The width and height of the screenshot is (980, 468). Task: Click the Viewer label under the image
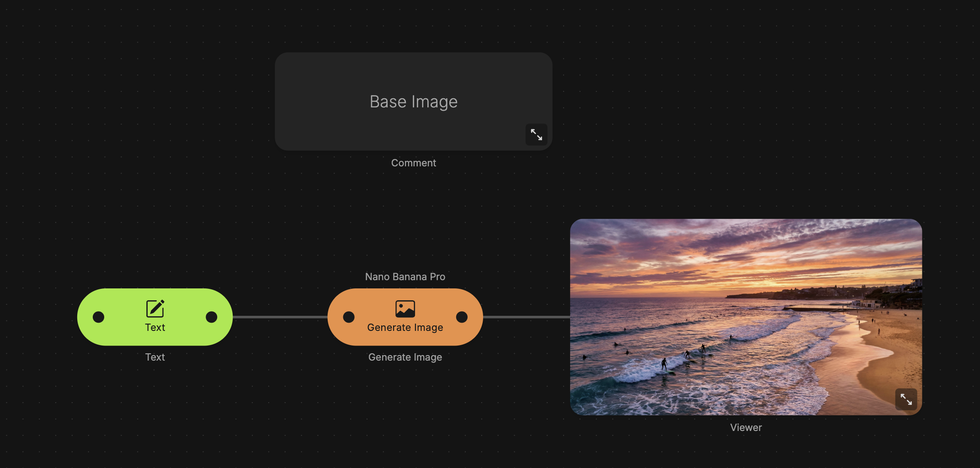point(746,428)
